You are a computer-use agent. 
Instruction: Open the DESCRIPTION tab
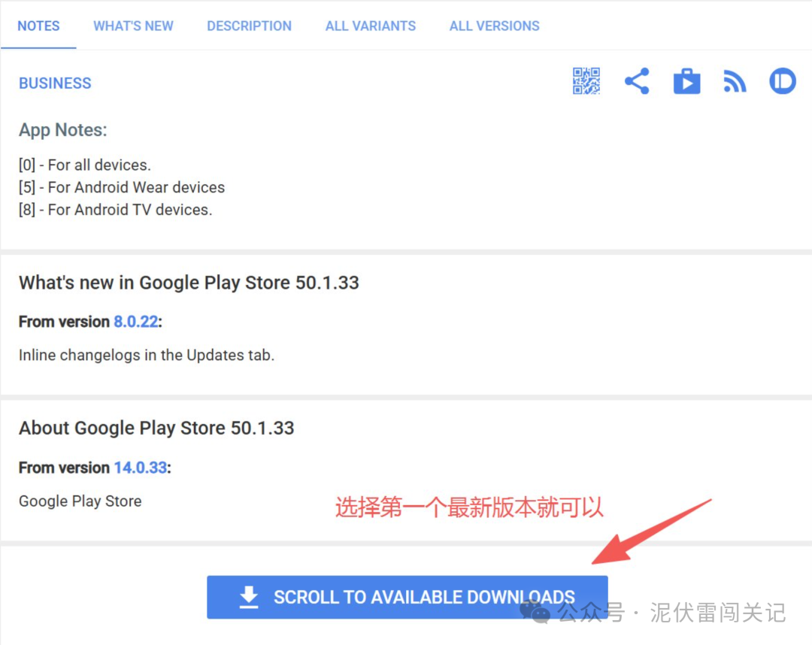249,26
